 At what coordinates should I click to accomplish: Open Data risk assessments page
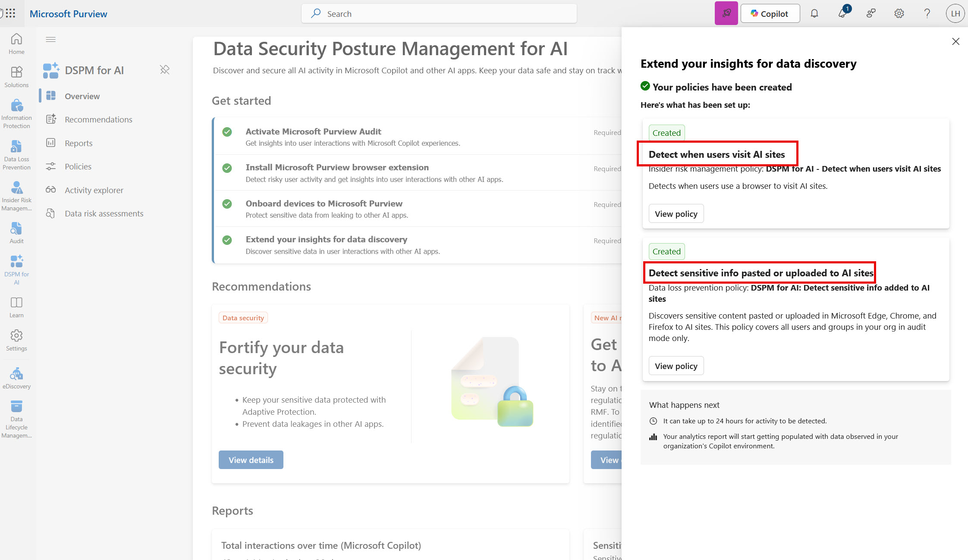coord(104,213)
